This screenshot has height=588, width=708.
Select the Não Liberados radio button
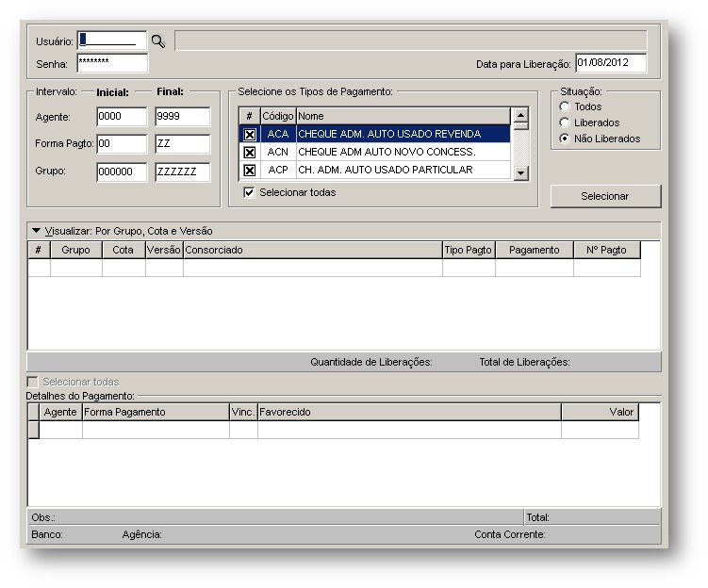pos(565,139)
